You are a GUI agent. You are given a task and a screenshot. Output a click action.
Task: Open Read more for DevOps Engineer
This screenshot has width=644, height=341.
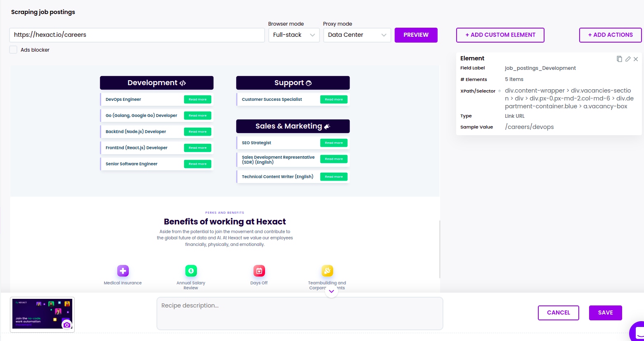[197, 99]
